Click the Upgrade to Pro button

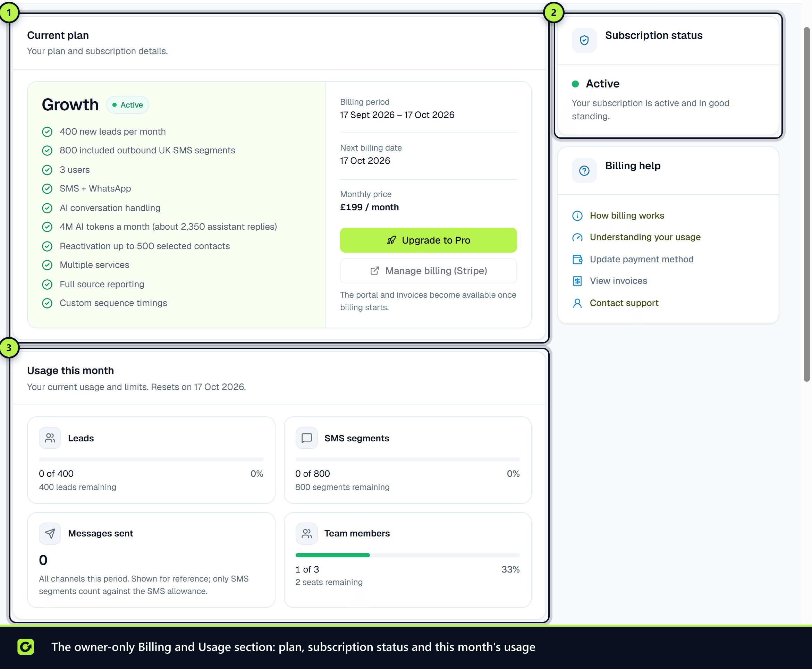click(428, 240)
